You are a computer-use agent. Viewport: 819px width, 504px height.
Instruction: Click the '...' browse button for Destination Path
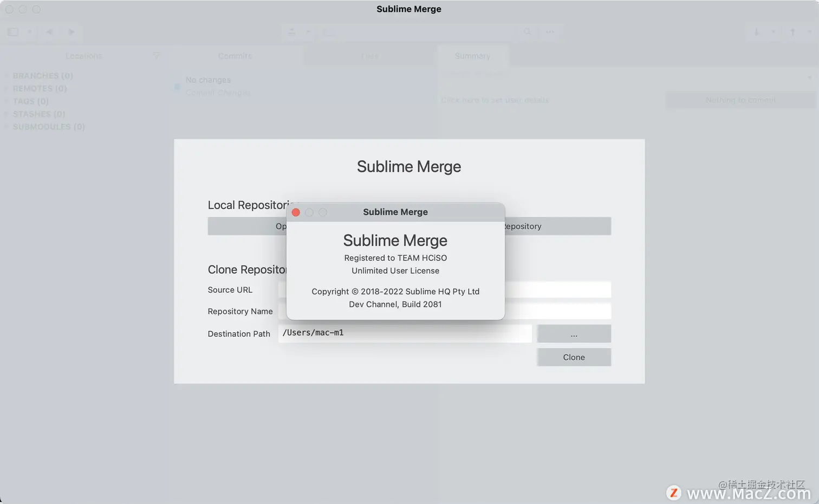(574, 333)
